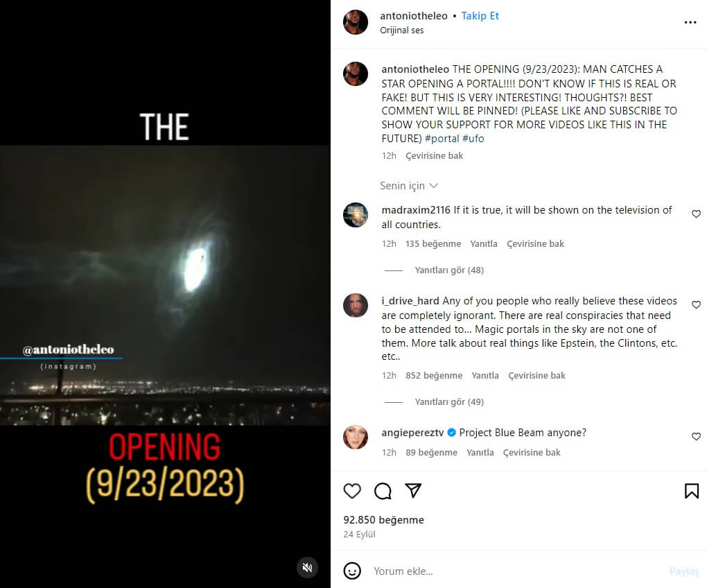Open comments via the speech bubble icon
The height and width of the screenshot is (588, 707).
coord(383,491)
